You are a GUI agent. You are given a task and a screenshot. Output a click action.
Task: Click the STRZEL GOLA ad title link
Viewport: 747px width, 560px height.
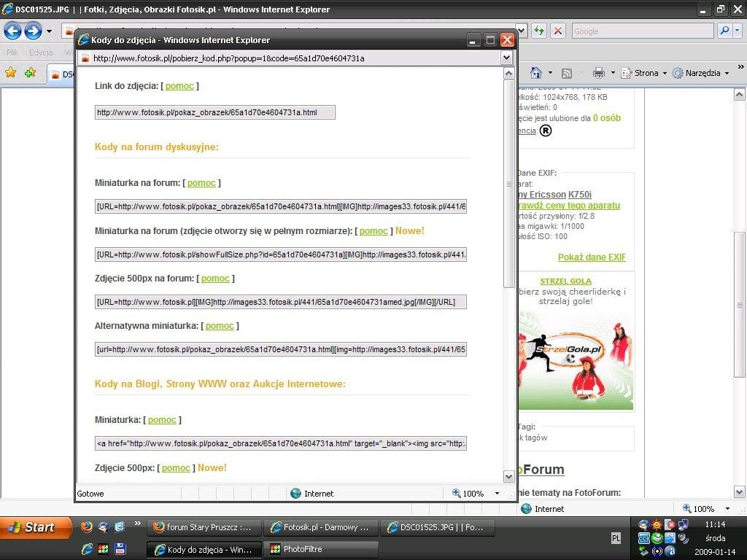coord(565,281)
